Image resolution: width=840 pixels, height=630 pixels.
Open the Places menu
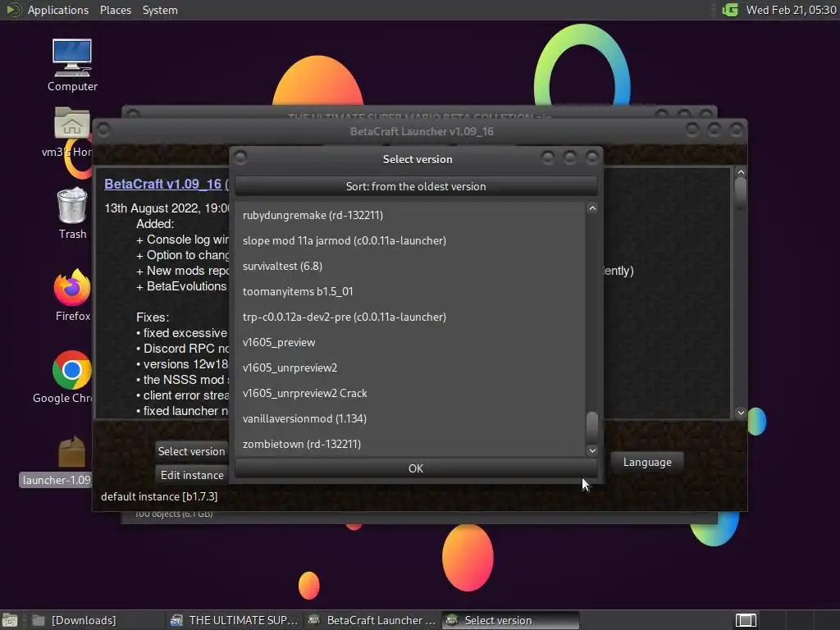tap(115, 10)
